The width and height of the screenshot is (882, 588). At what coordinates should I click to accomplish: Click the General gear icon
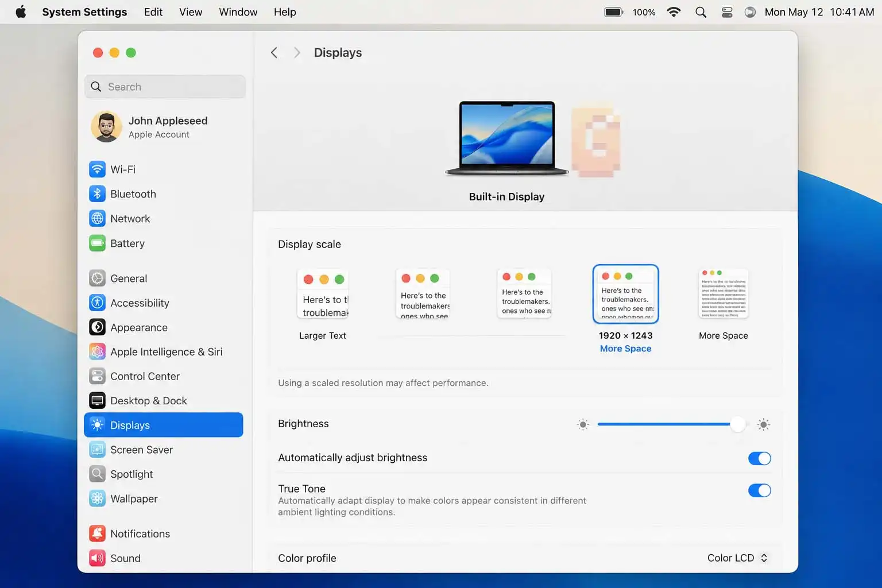(x=97, y=278)
